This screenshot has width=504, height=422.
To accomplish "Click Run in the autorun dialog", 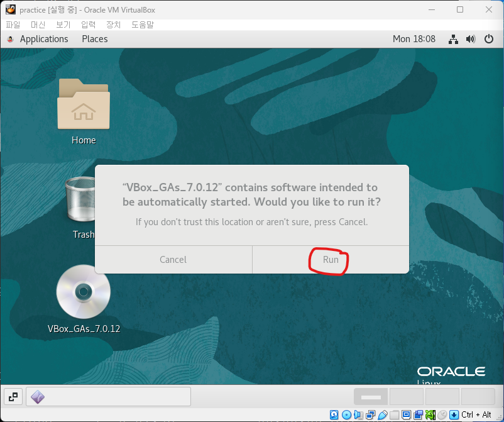I will click(331, 260).
